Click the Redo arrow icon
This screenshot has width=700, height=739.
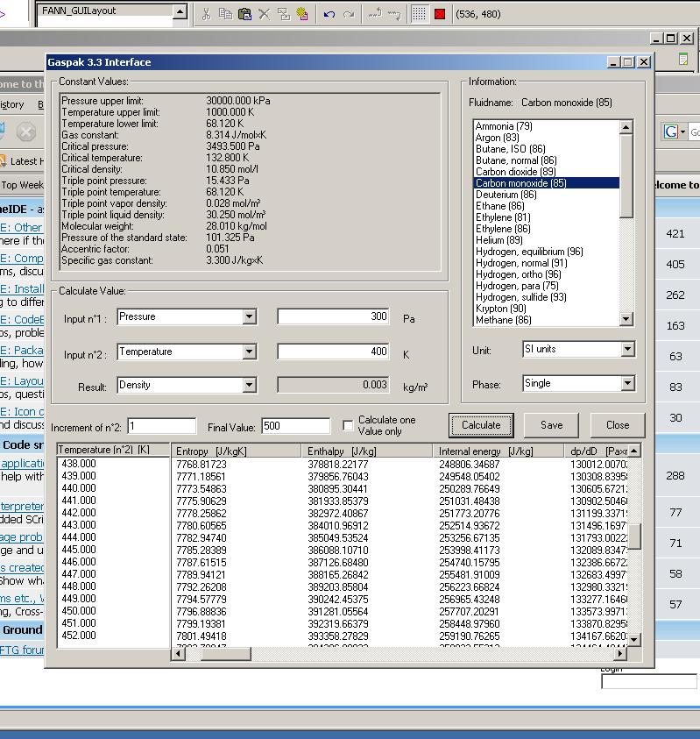pos(349,14)
